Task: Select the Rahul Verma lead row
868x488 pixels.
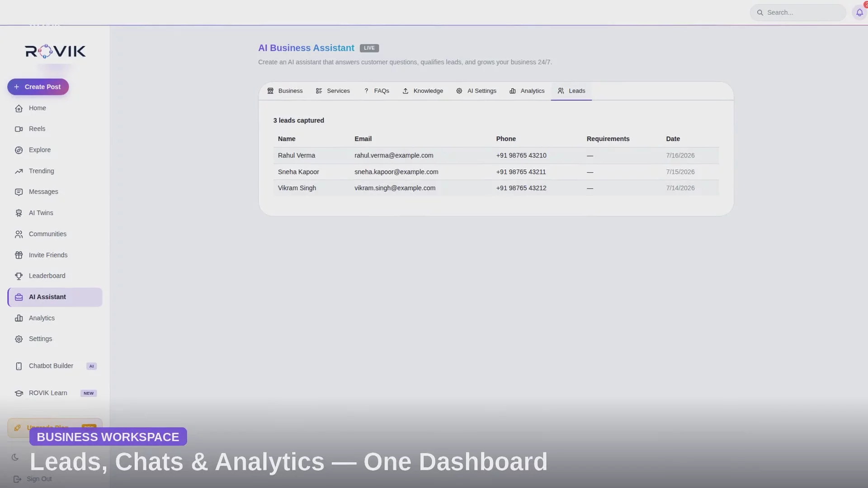Action: 496,155
